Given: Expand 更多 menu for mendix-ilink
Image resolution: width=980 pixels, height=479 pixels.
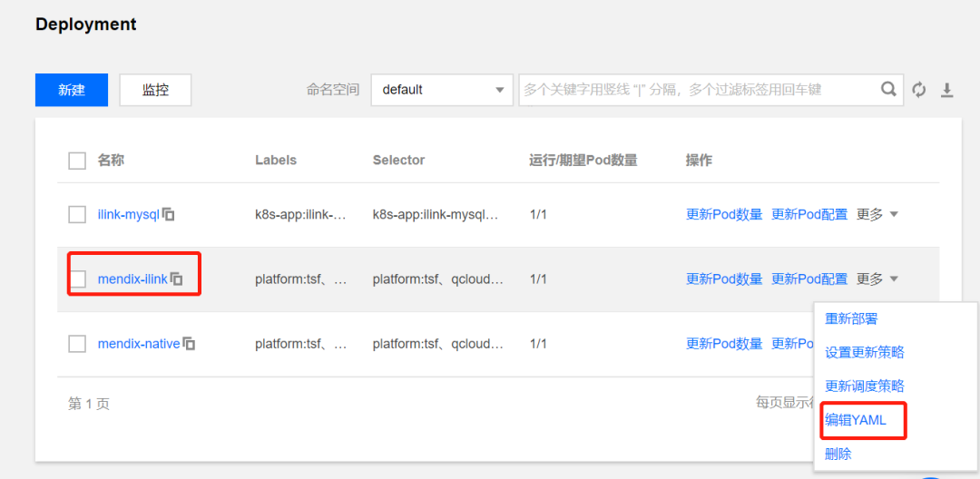Looking at the screenshot, I should tap(877, 279).
